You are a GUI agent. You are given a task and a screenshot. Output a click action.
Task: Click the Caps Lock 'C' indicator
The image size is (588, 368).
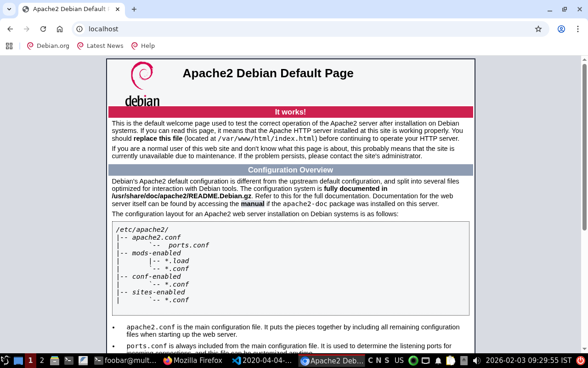click(371, 361)
